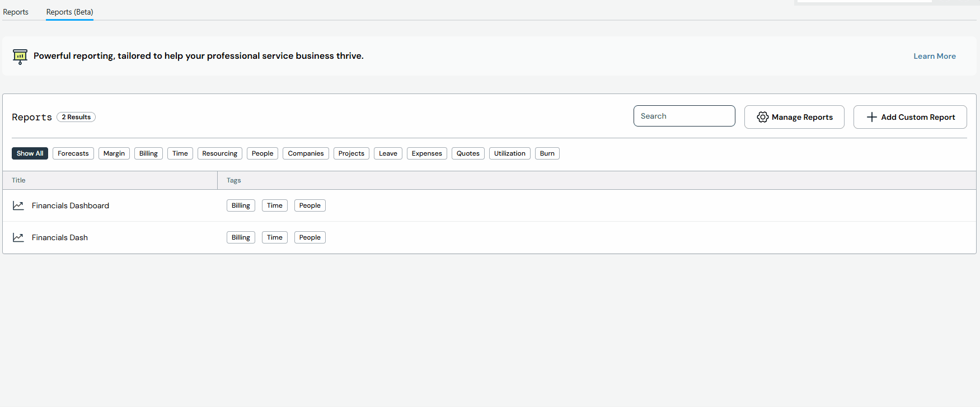
Task: Open the Financials Dashboard report
Action: click(71, 205)
